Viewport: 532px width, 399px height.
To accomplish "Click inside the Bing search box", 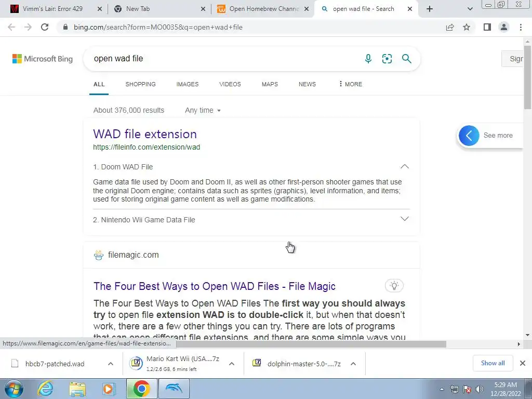I will 224,59.
